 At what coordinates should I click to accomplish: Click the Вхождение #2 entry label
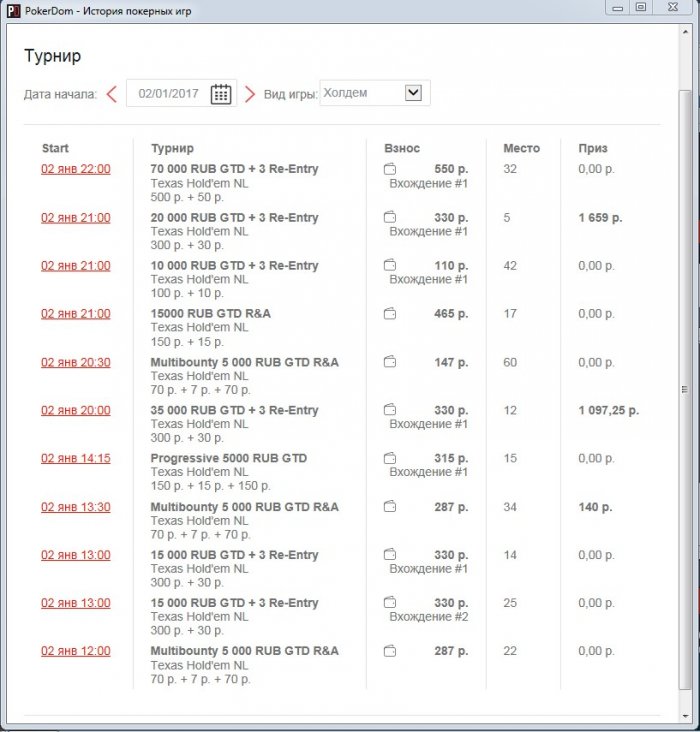[x=429, y=617]
